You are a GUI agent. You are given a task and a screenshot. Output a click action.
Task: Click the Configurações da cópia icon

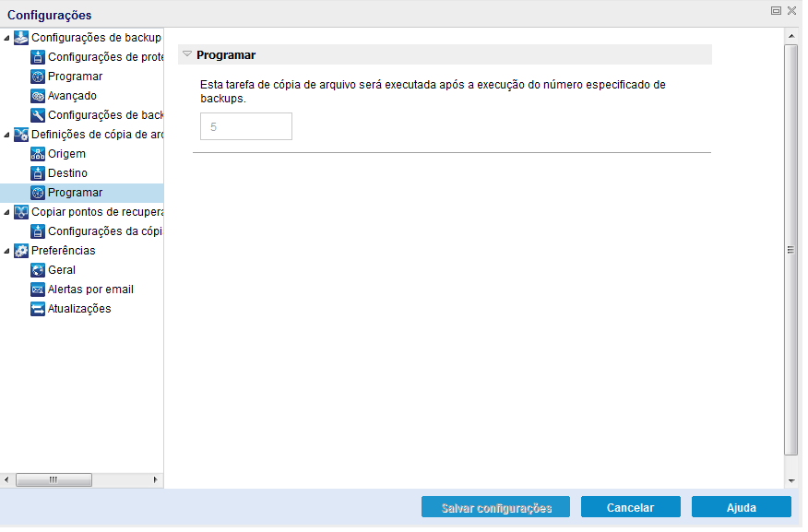[38, 231]
